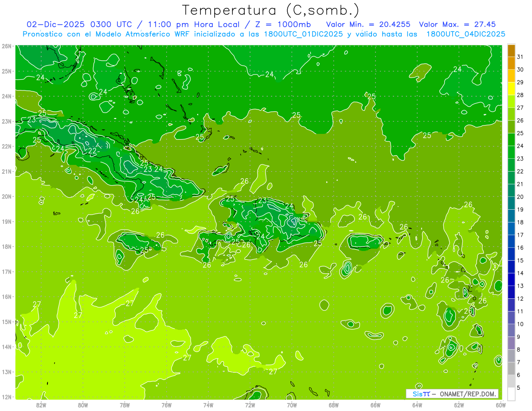Click the '68W' longitude label
This screenshot has width=532, height=411.
click(334, 405)
